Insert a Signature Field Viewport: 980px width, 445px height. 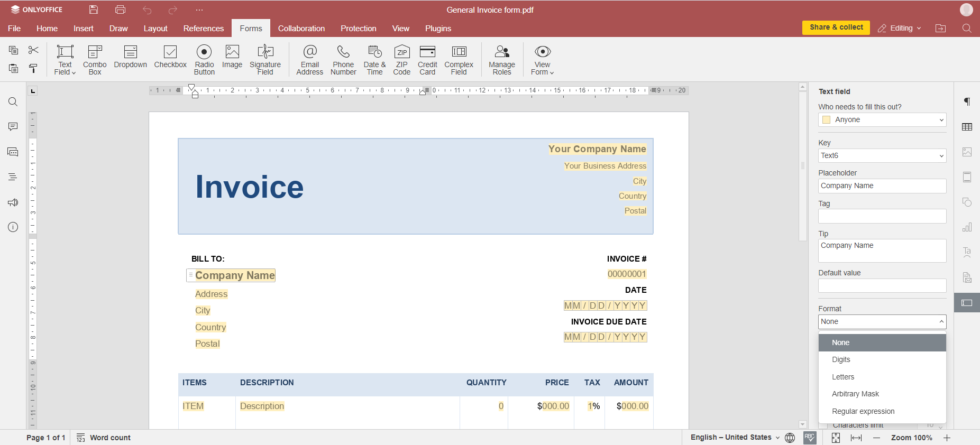pyautogui.click(x=265, y=59)
